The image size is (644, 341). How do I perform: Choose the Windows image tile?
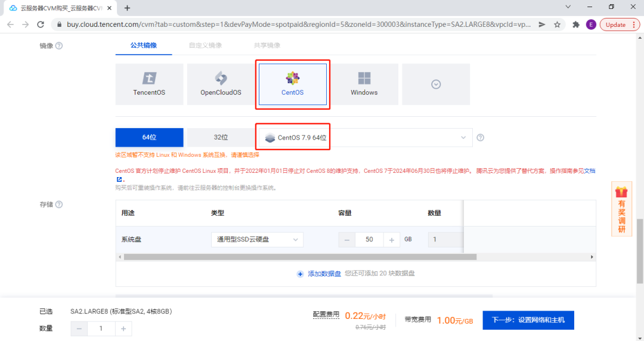tap(364, 84)
